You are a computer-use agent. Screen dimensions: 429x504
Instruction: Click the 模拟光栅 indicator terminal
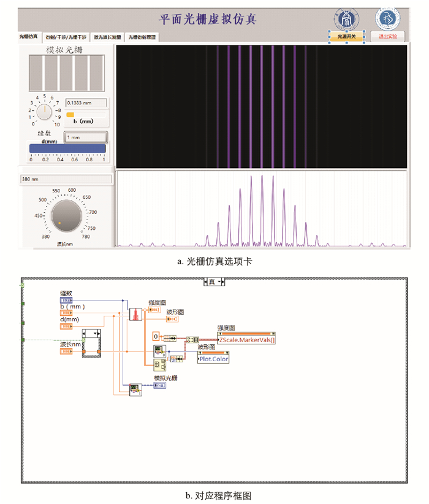[x=159, y=386]
